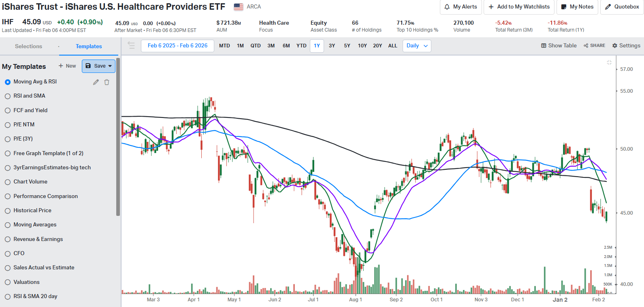Click the iShares U.S. Healthcare Providers ETF title
644x307 pixels.
pyautogui.click(x=113, y=7)
